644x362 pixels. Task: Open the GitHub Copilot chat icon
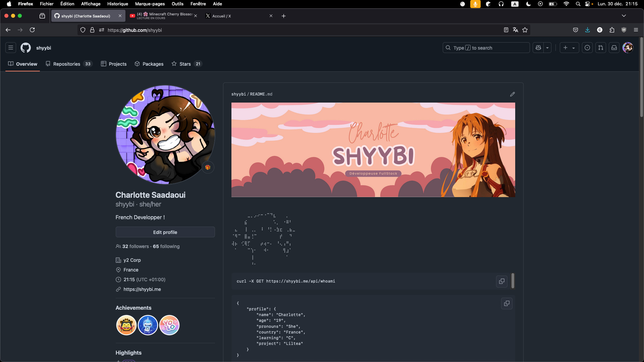(538, 48)
